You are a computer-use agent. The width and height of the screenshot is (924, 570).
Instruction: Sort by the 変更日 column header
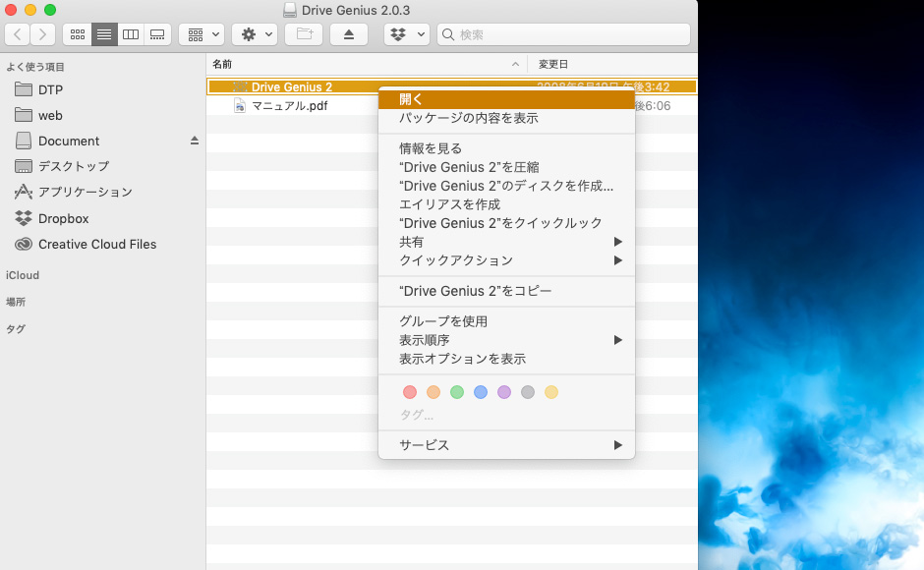tap(612, 64)
